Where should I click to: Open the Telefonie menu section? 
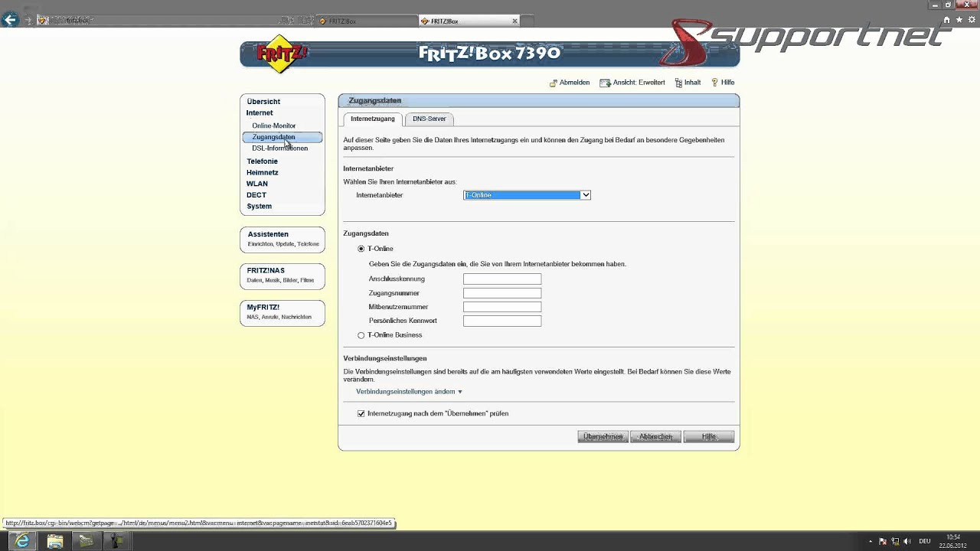(x=262, y=161)
